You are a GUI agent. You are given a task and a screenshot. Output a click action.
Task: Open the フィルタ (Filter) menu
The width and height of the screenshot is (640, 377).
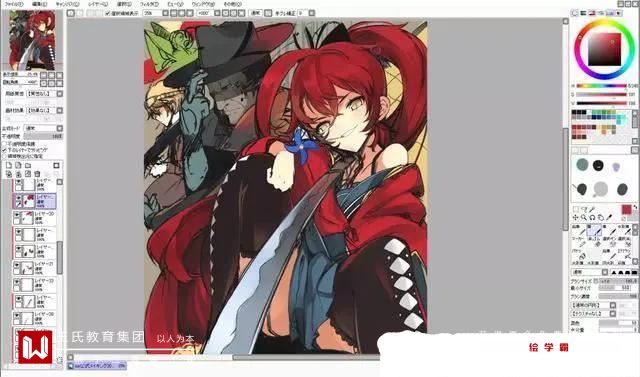(x=149, y=4)
